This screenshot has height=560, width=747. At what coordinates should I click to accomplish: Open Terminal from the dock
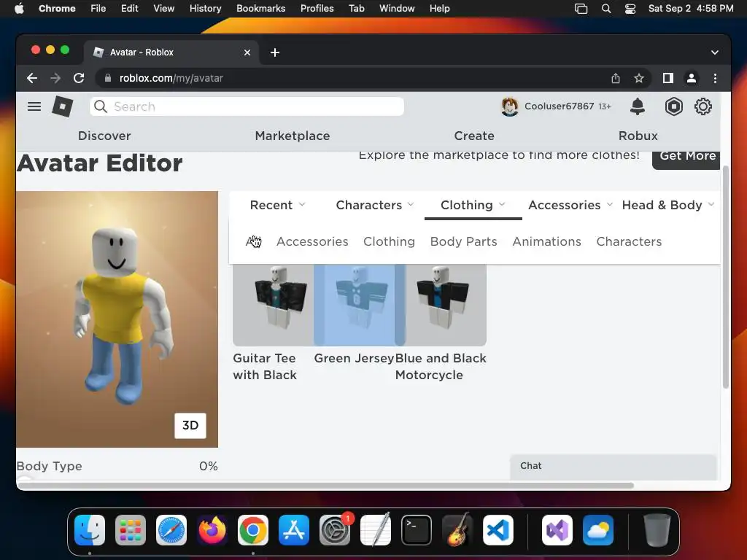click(x=417, y=530)
